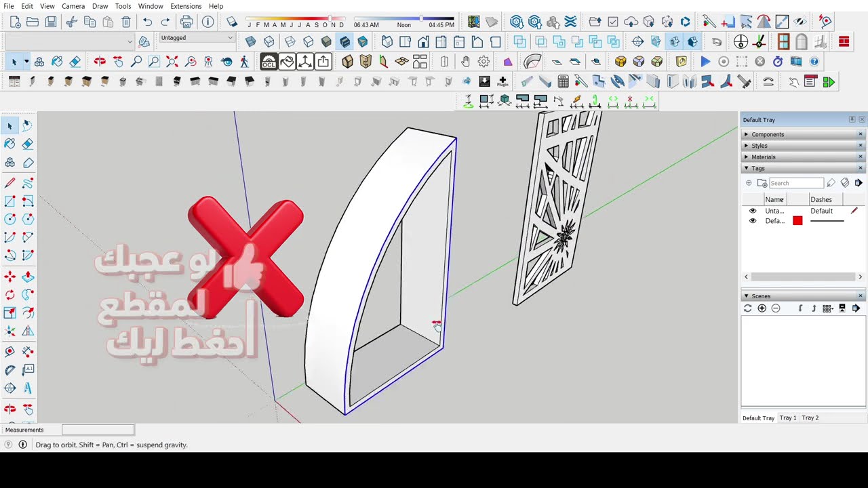Toggle X-Ray face style
Screen dimensions: 868x488
[x=250, y=42]
